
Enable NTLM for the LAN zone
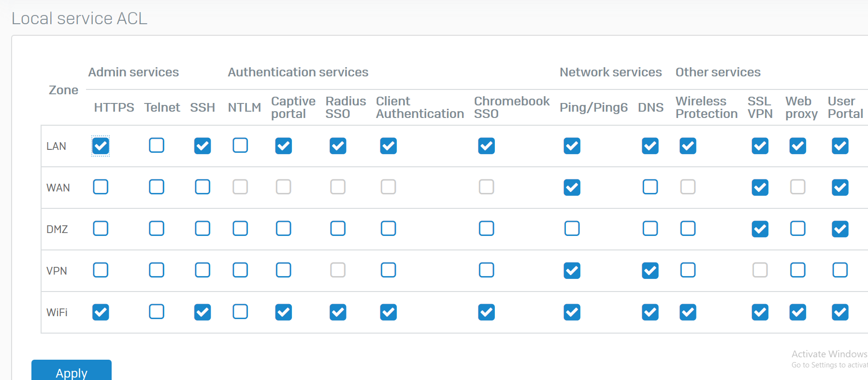(x=240, y=146)
